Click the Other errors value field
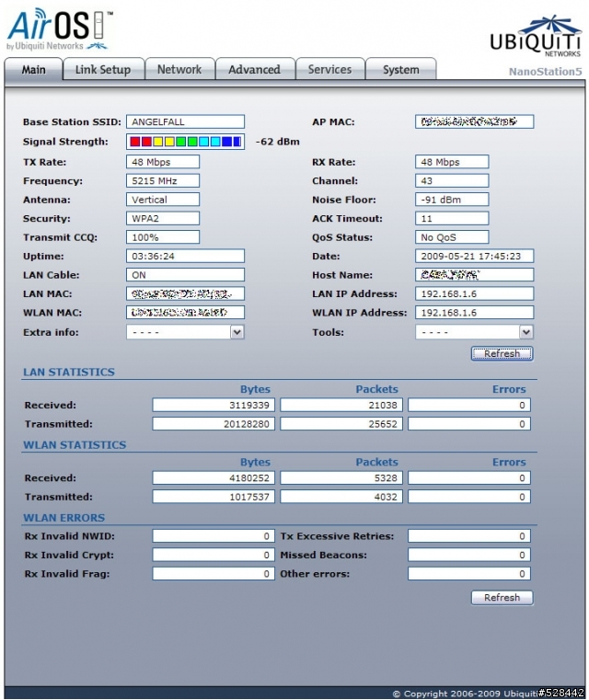 (x=469, y=574)
